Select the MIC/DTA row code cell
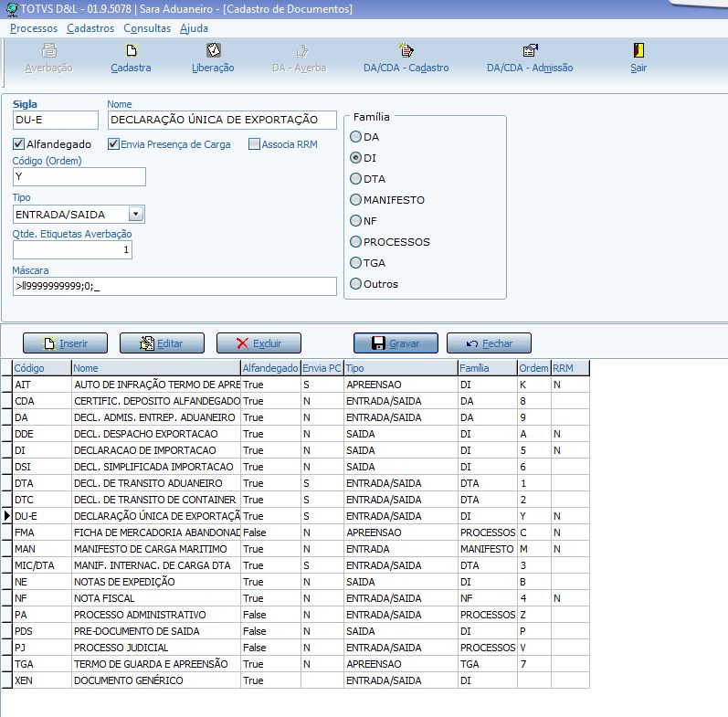Viewport: 728px width, 717px height. [x=42, y=565]
